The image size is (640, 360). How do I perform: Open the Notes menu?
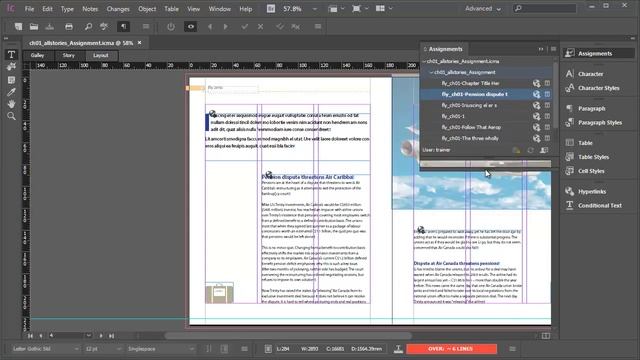[90, 9]
